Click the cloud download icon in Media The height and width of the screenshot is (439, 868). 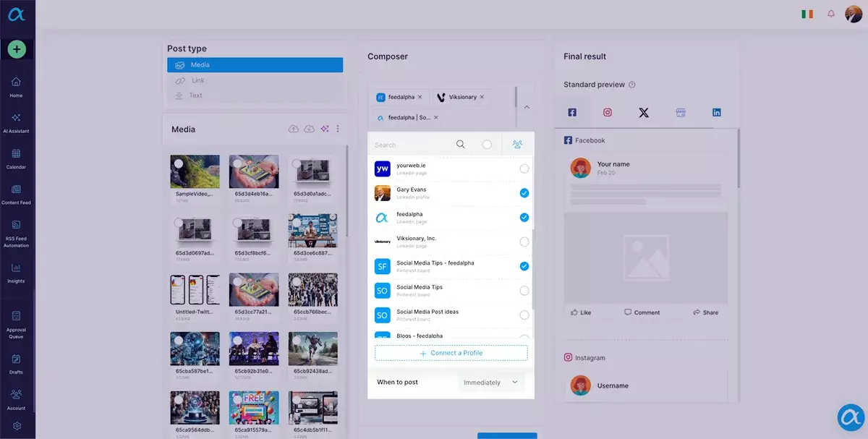point(310,129)
